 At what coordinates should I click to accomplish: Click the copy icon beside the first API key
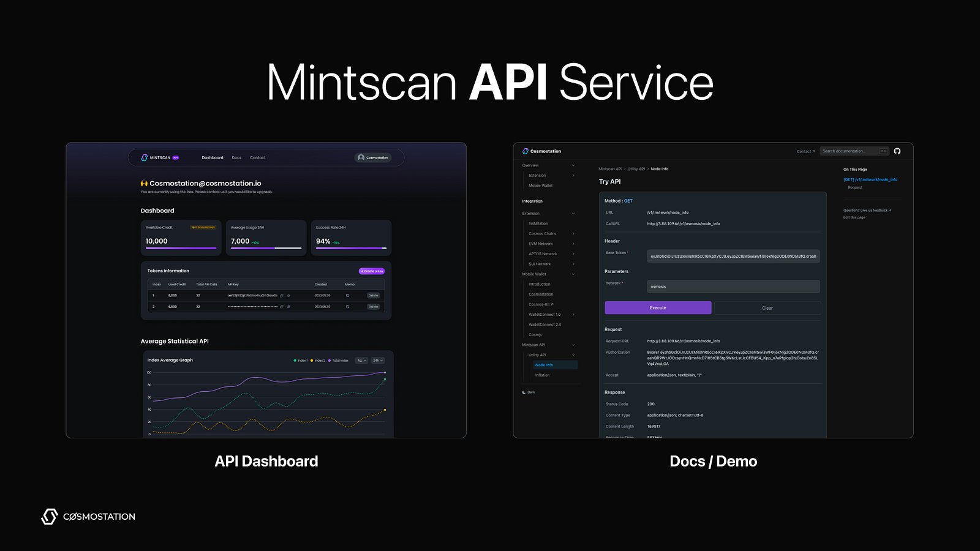point(282,295)
